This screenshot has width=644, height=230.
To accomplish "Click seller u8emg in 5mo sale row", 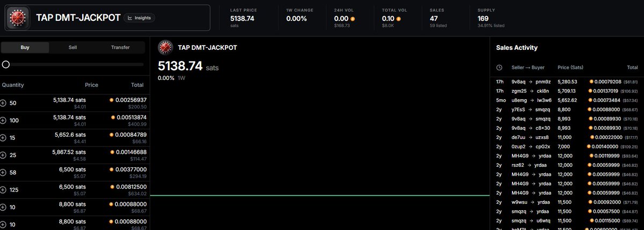I will click(519, 100).
